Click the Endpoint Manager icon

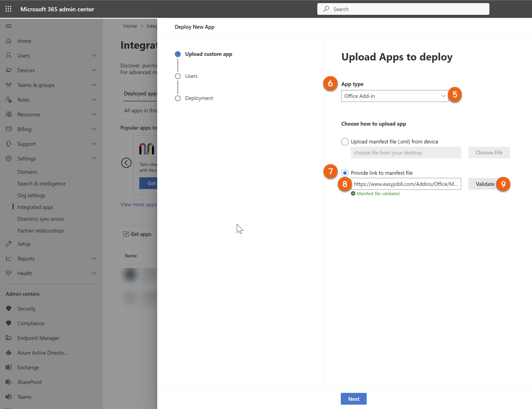8,338
